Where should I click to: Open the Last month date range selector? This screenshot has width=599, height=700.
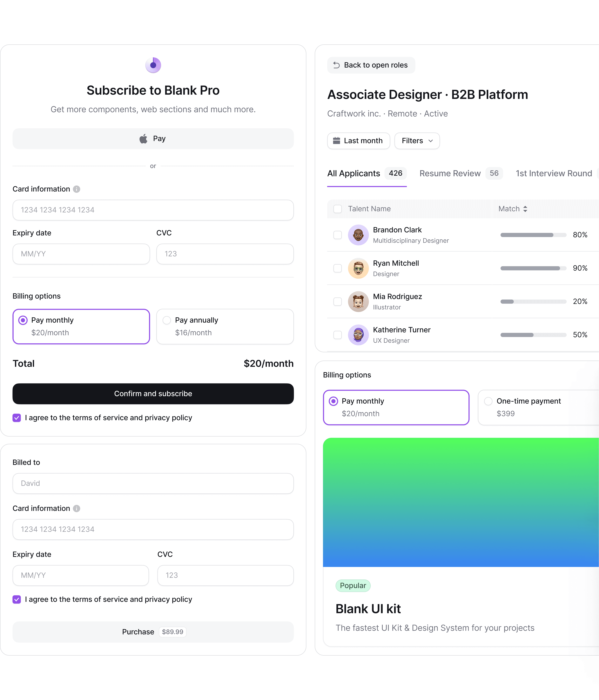click(358, 141)
